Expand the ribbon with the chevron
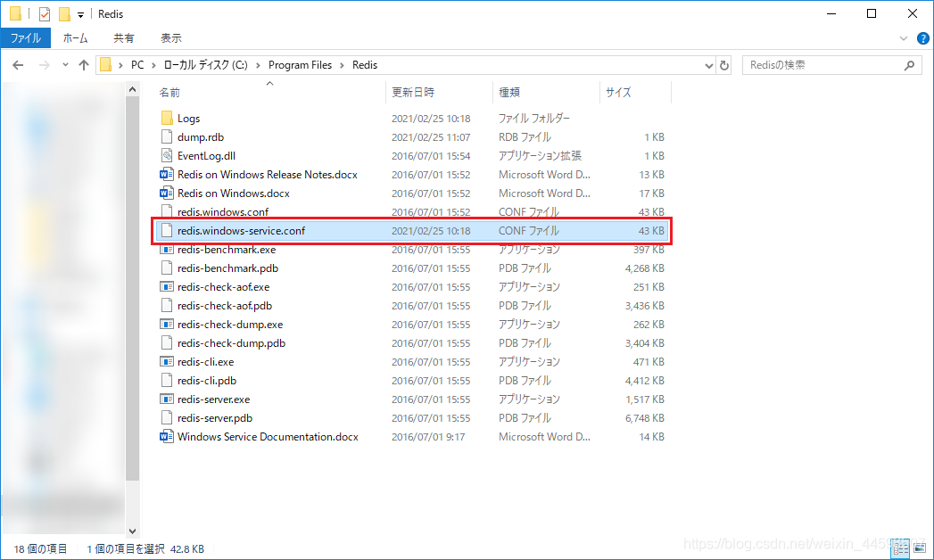This screenshot has height=560, width=934. coord(903,38)
